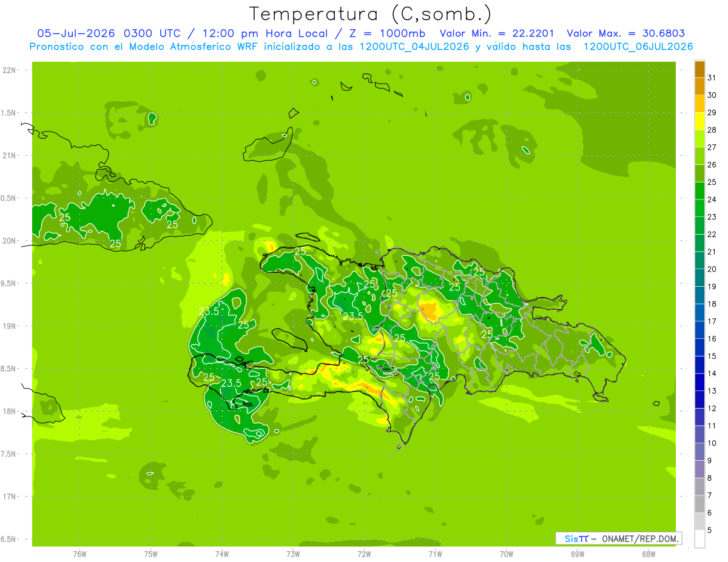Select "Valor Min. = 22.2201" in the header
This screenshot has width=728, height=562.
tap(497, 33)
